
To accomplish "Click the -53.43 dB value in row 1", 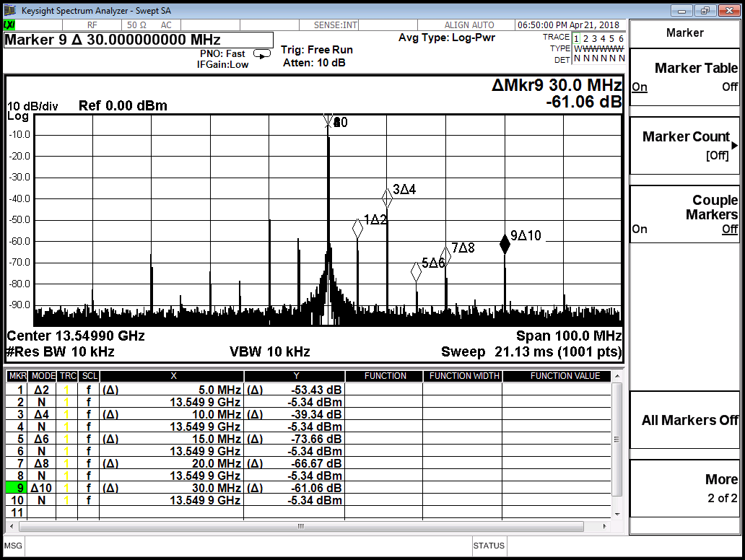I will (316, 390).
